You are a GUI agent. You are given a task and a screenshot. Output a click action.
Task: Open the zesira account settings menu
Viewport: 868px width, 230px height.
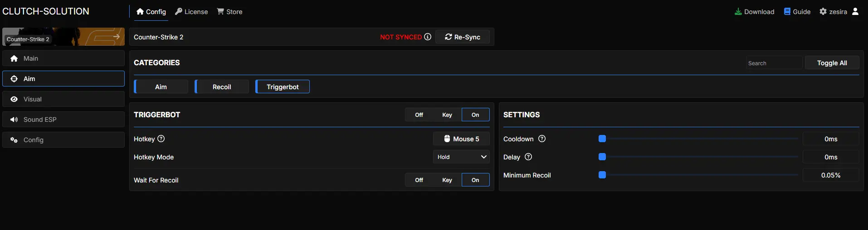(833, 12)
